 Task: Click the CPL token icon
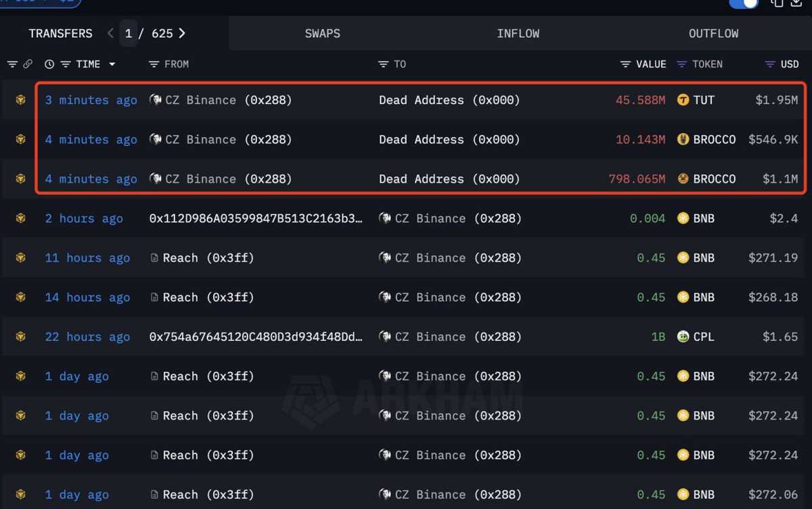tap(683, 336)
